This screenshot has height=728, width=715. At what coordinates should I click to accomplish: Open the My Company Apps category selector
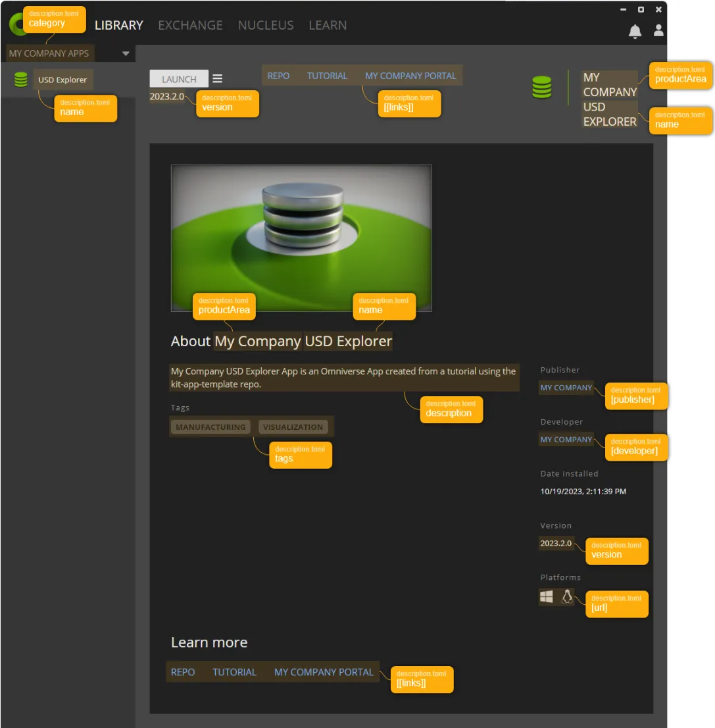point(68,53)
